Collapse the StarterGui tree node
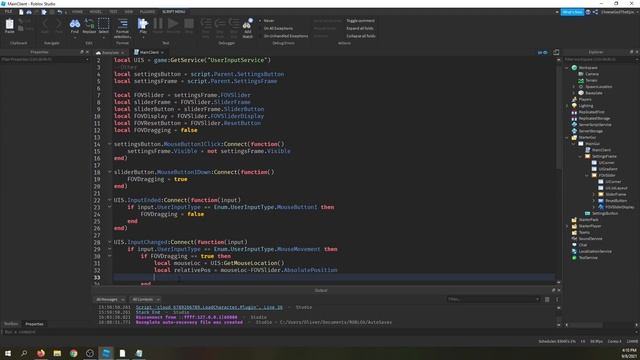This screenshot has width=640, height=360. coord(567,138)
